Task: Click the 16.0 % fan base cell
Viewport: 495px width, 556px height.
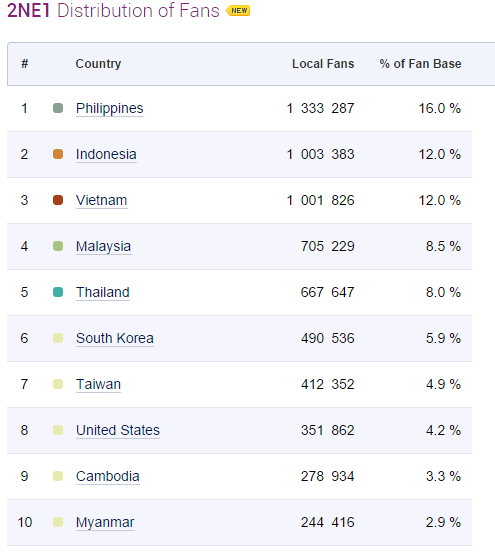Action: click(440, 109)
